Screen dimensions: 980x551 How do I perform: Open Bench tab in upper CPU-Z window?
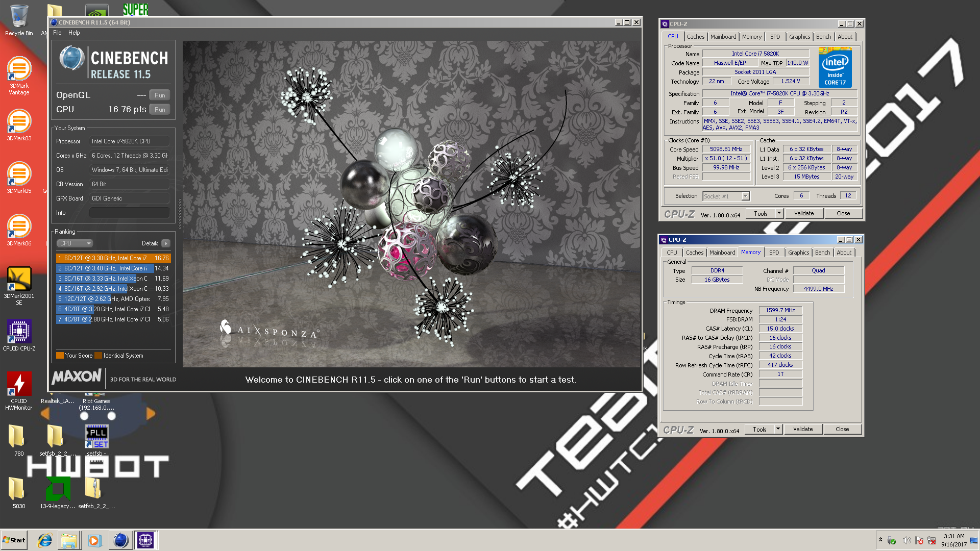823,37
